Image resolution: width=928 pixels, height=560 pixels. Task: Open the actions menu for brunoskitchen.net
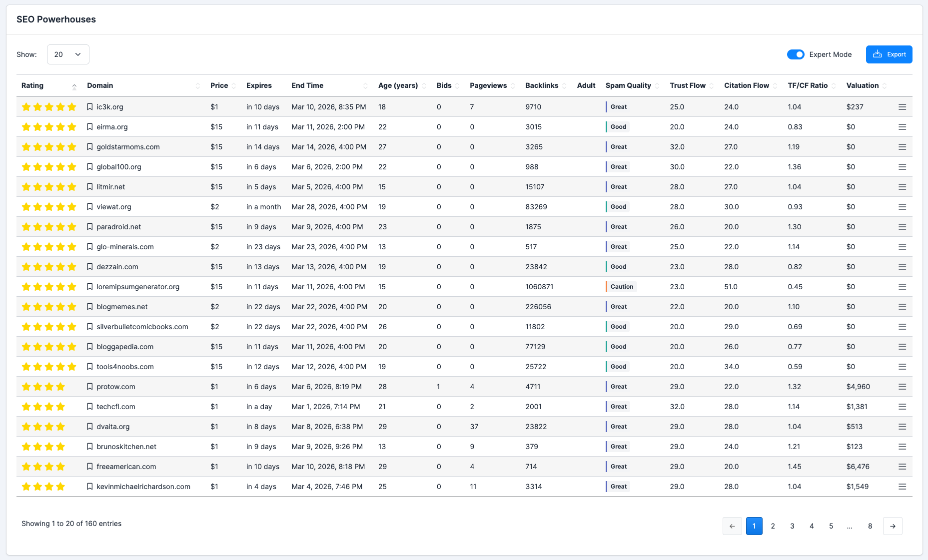[902, 446]
